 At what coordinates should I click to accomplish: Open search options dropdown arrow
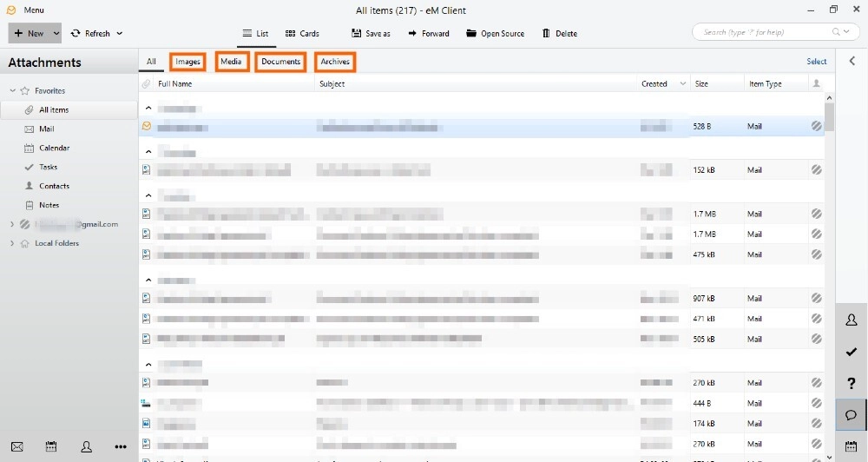pyautogui.click(x=846, y=32)
